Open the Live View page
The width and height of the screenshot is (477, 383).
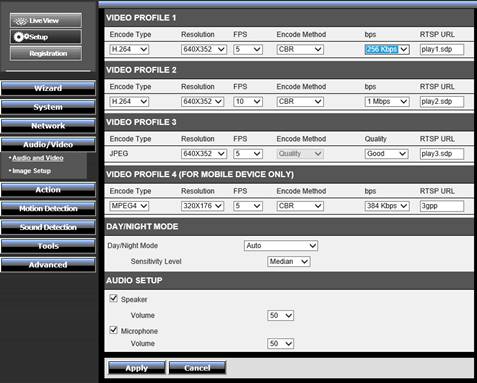point(46,20)
